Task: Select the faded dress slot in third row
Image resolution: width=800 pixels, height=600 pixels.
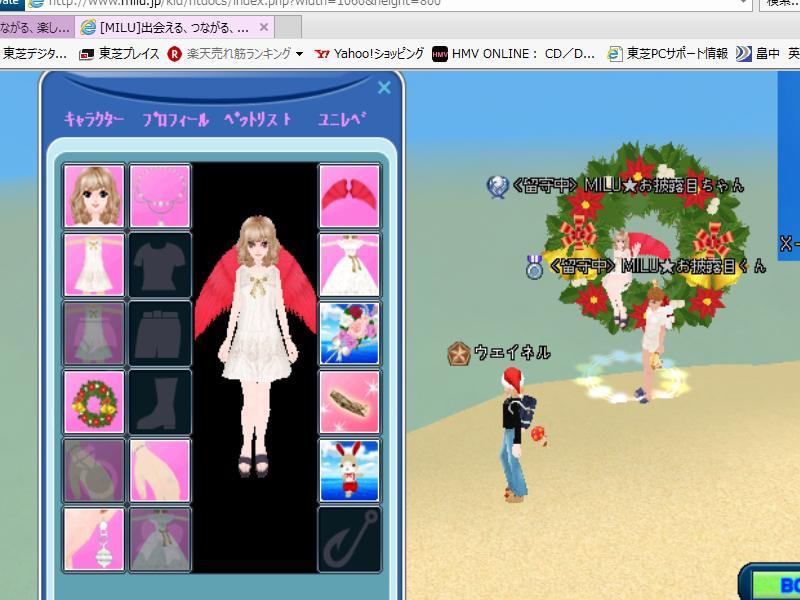Action: pyautogui.click(x=94, y=333)
